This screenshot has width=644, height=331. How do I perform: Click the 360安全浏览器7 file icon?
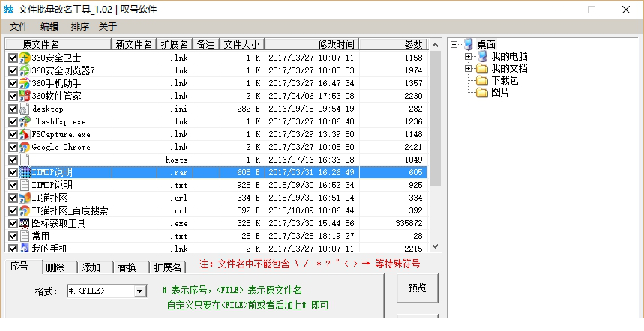pos(25,70)
